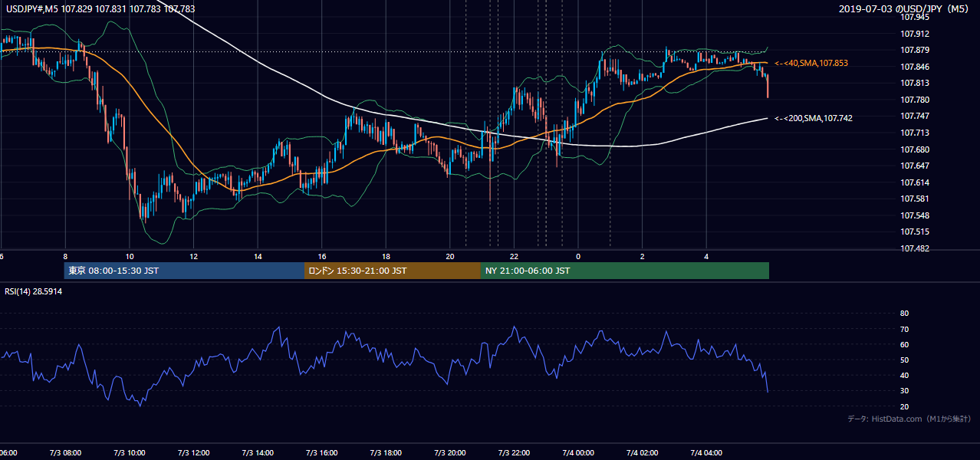Image resolution: width=980 pixels, height=460 pixels.
Task: Click price axis value 107.912
Action: 914,34
